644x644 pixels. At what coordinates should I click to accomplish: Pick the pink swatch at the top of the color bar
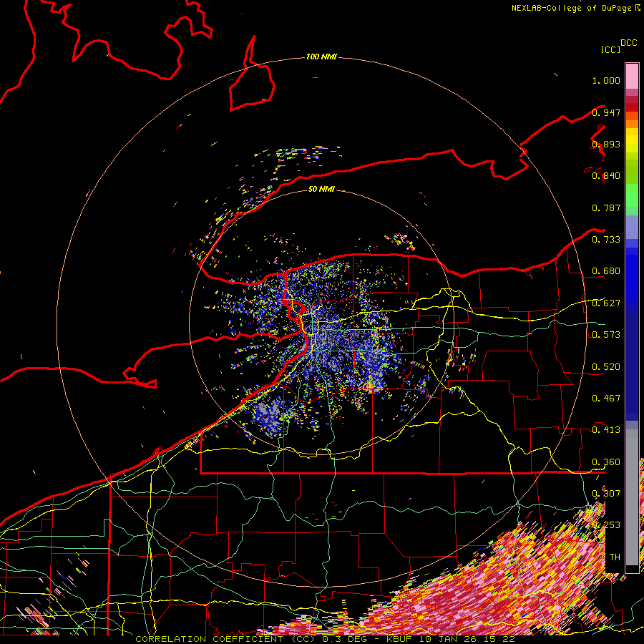(x=632, y=76)
